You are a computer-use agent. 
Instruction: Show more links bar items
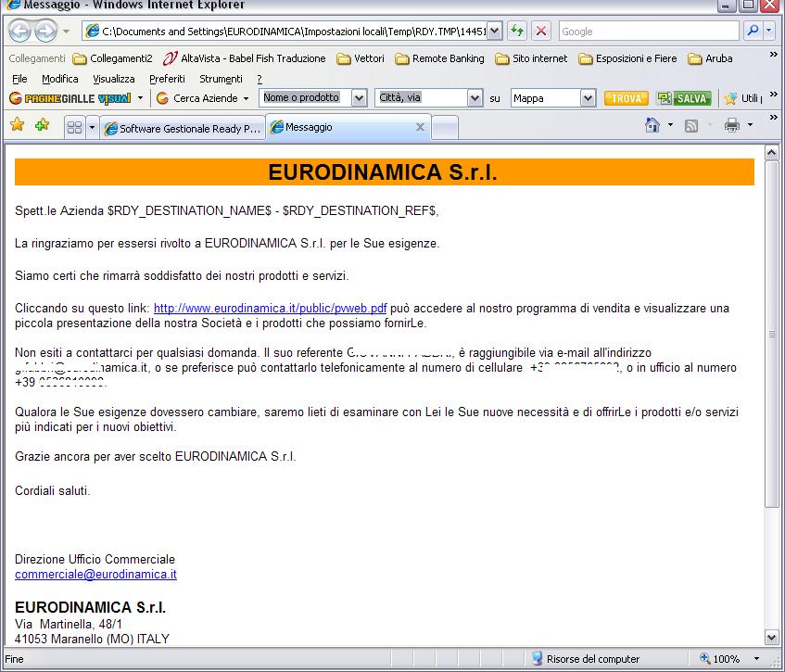tap(774, 55)
